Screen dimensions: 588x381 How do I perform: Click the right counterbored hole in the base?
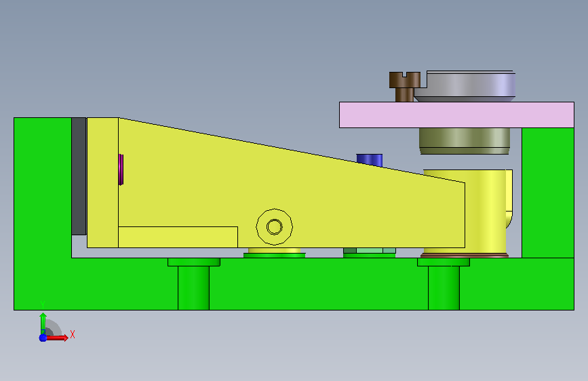[444, 284]
